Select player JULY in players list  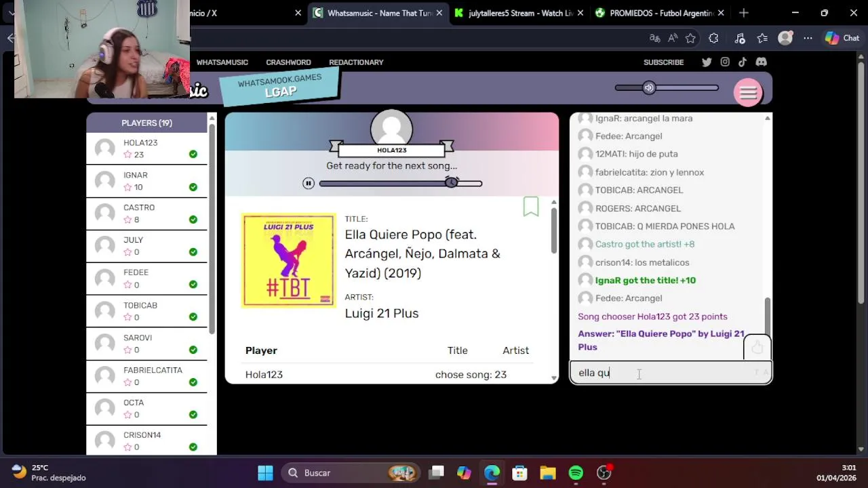[146, 246]
